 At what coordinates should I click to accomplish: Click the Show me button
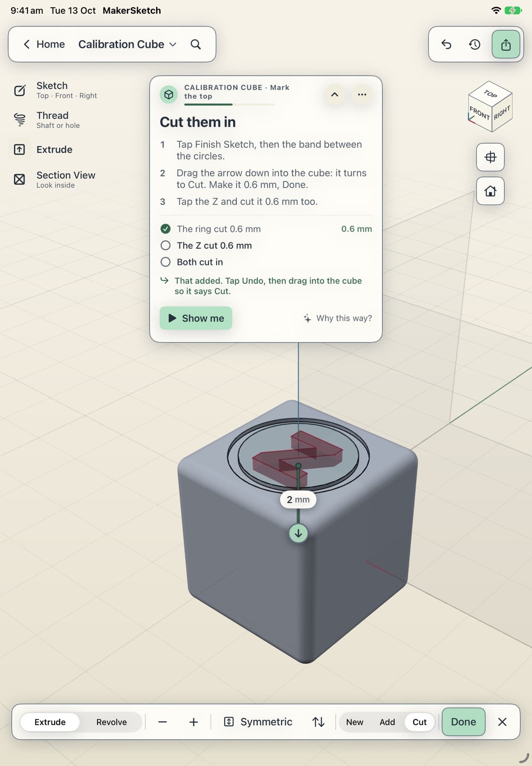pyautogui.click(x=196, y=318)
